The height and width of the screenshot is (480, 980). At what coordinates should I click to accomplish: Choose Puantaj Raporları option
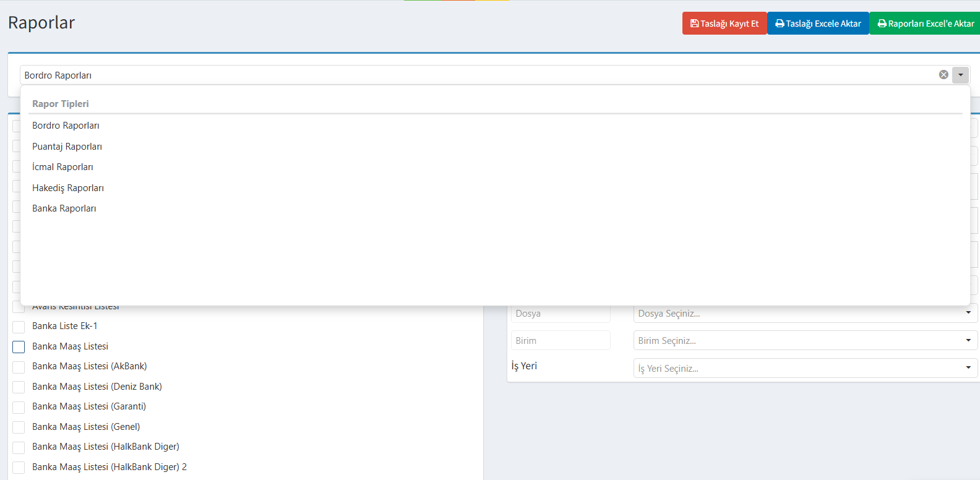(67, 147)
